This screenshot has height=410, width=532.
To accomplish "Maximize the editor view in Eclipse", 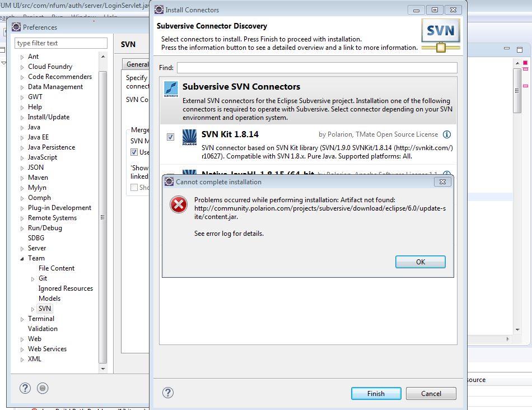I will (x=520, y=49).
